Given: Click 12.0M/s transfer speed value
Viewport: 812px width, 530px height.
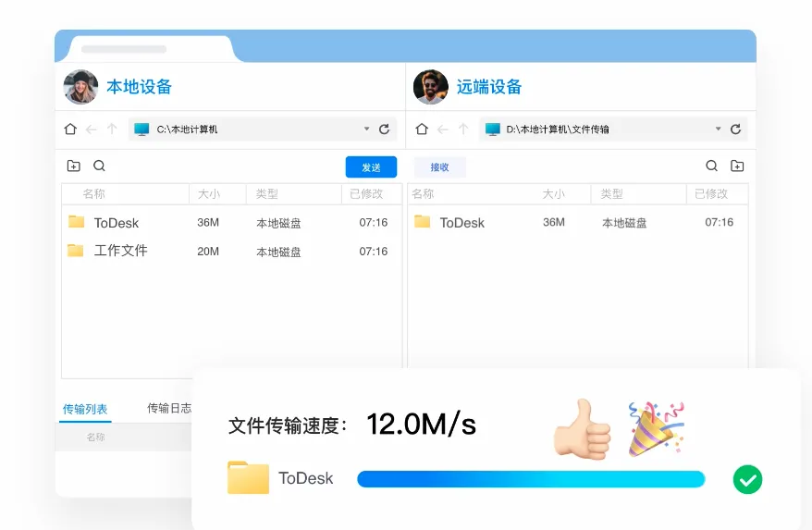Looking at the screenshot, I should [422, 425].
